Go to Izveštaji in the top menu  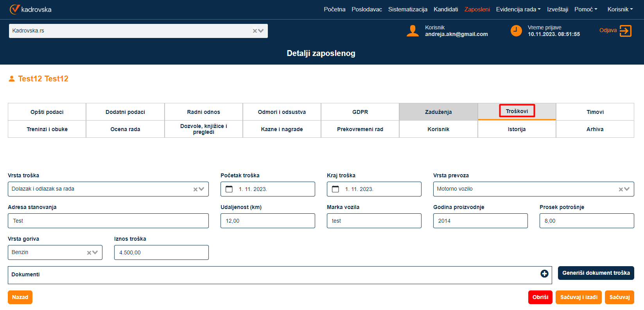[x=558, y=9]
